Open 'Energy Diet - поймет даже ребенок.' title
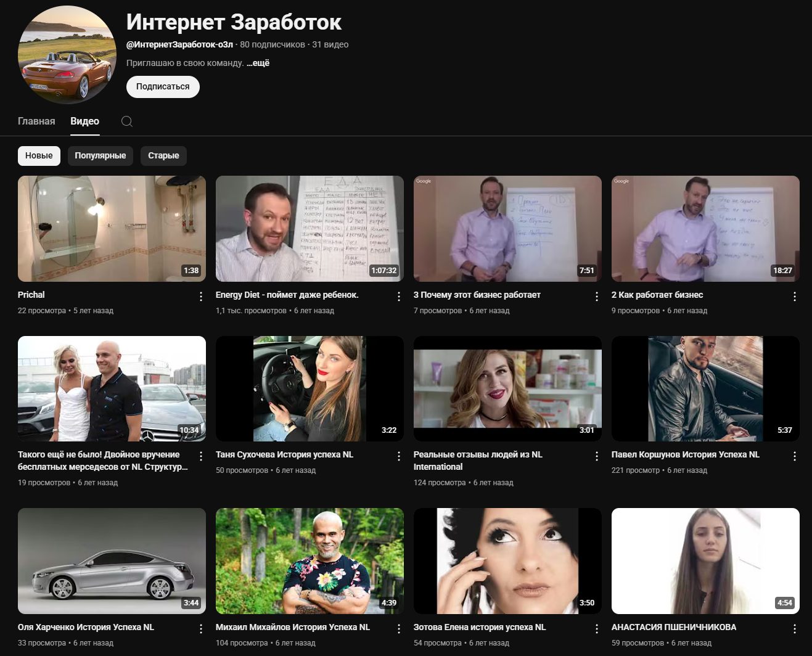The height and width of the screenshot is (656, 812). [287, 295]
